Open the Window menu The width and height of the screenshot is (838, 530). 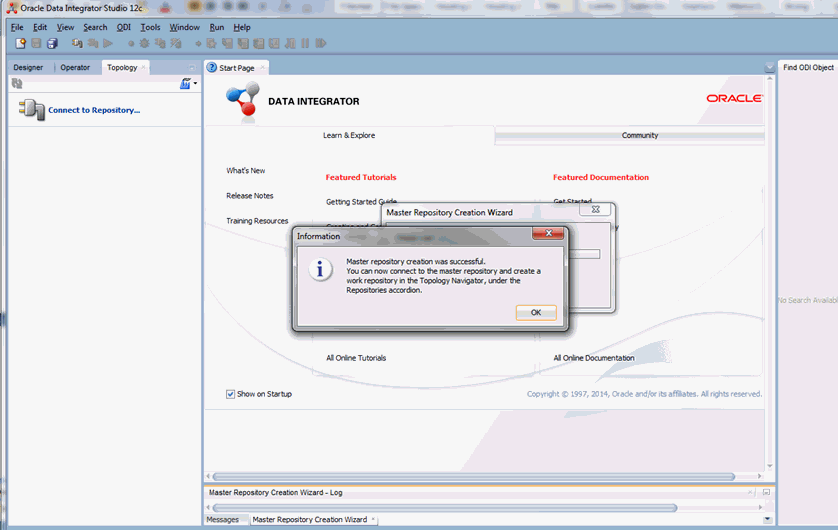pyautogui.click(x=184, y=27)
